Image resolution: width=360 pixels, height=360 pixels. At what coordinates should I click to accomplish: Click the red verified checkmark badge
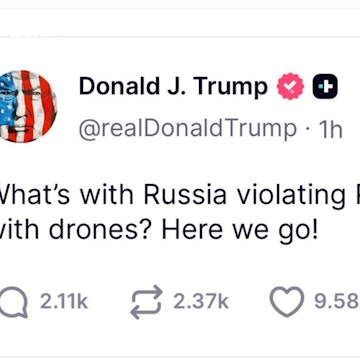[290, 86]
